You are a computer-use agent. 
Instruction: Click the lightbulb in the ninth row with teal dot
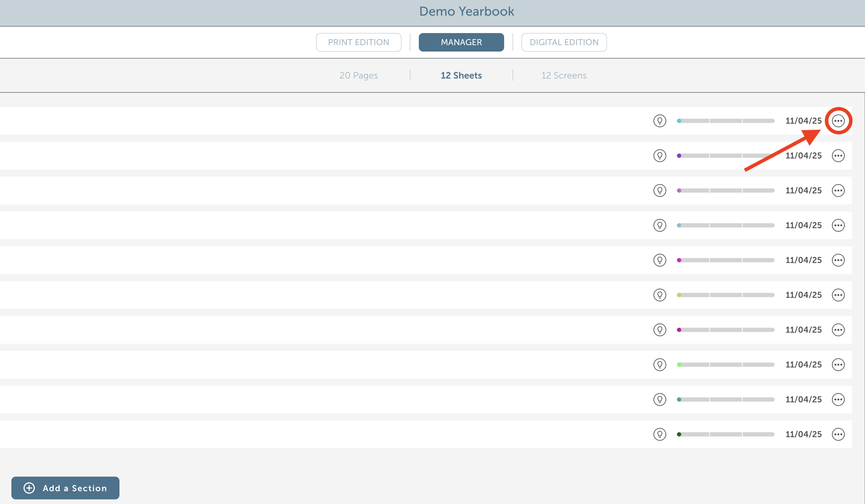(660, 400)
